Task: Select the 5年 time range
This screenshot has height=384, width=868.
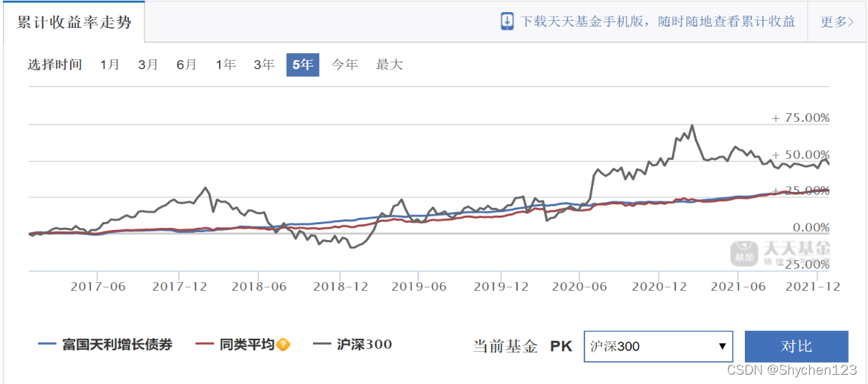Action: point(303,64)
